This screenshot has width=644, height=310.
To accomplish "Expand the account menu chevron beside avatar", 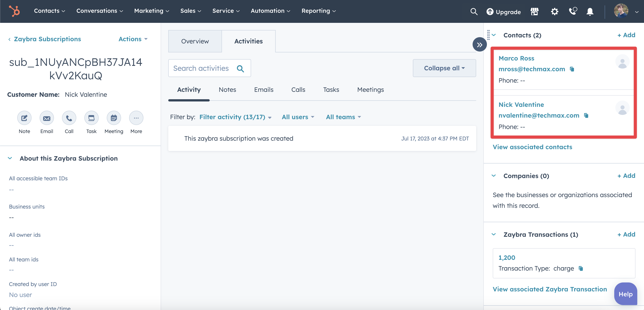I will tap(636, 12).
